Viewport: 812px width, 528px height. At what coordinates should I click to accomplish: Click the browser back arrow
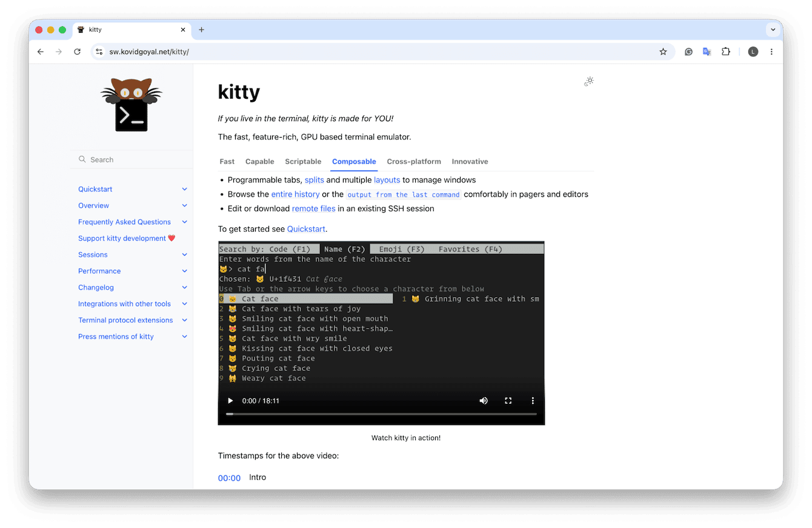pyautogui.click(x=41, y=52)
